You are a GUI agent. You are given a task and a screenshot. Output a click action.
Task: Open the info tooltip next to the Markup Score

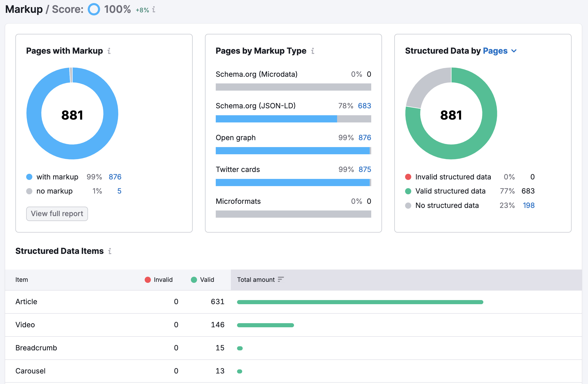tap(153, 10)
